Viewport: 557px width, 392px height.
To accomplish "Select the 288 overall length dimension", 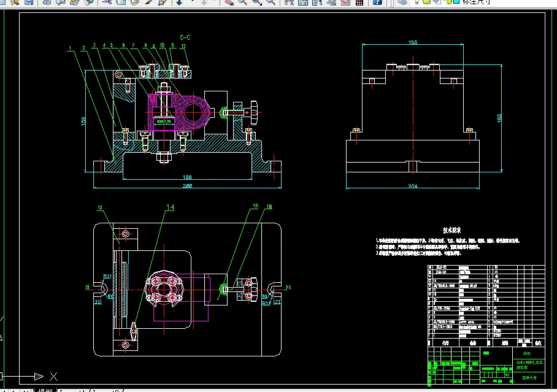I will [187, 185].
